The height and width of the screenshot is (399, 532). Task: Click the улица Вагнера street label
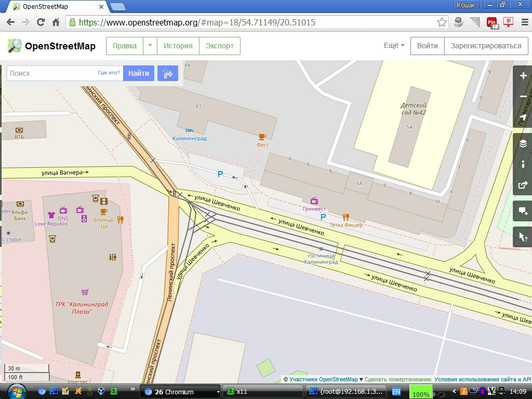[x=62, y=172]
